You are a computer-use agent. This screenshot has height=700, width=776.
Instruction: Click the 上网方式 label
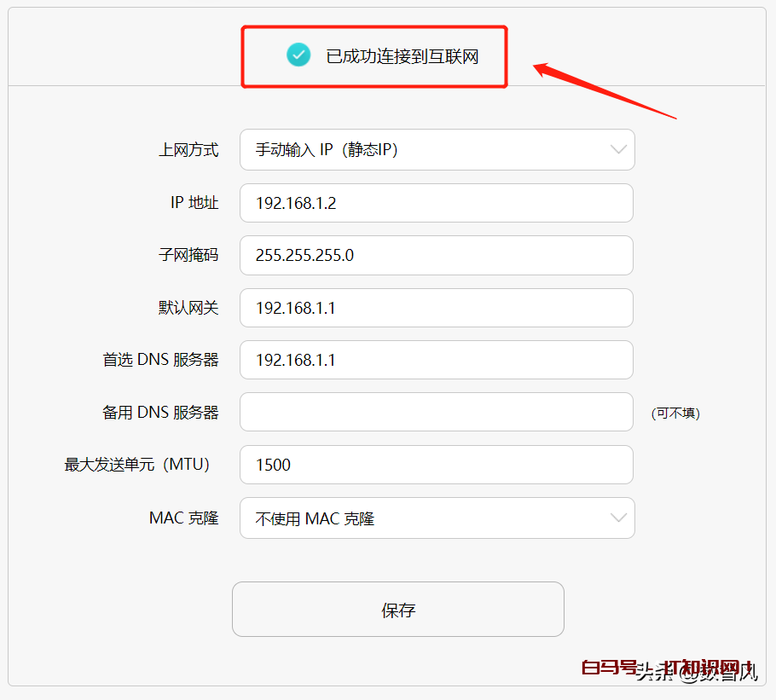(188, 150)
